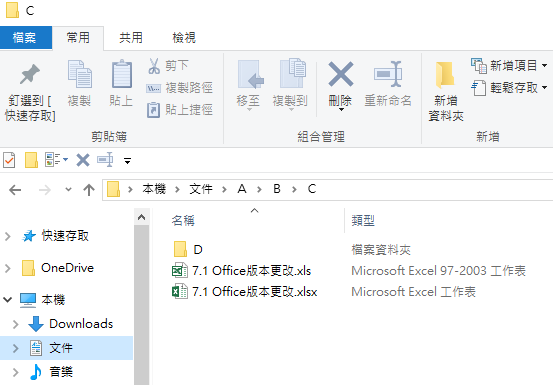Click the 輕鬆存取 (Easy access) icon
This screenshot has height=385, width=553.
[479, 87]
